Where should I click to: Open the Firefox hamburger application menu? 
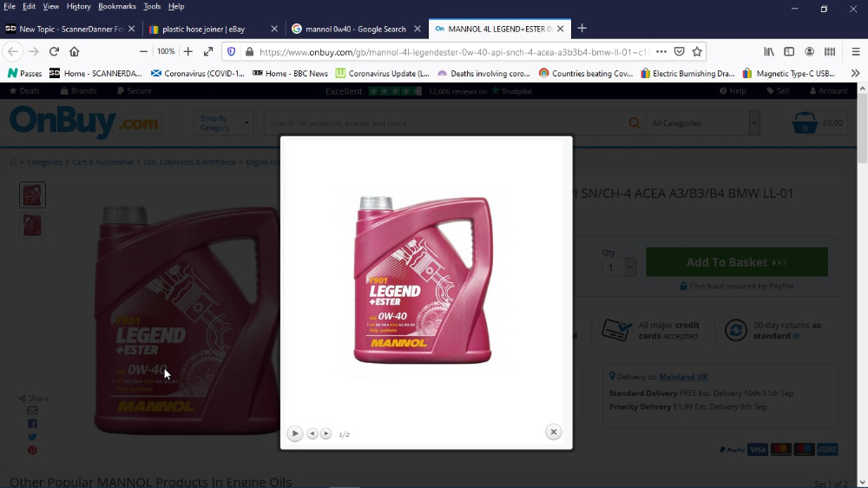tap(855, 51)
